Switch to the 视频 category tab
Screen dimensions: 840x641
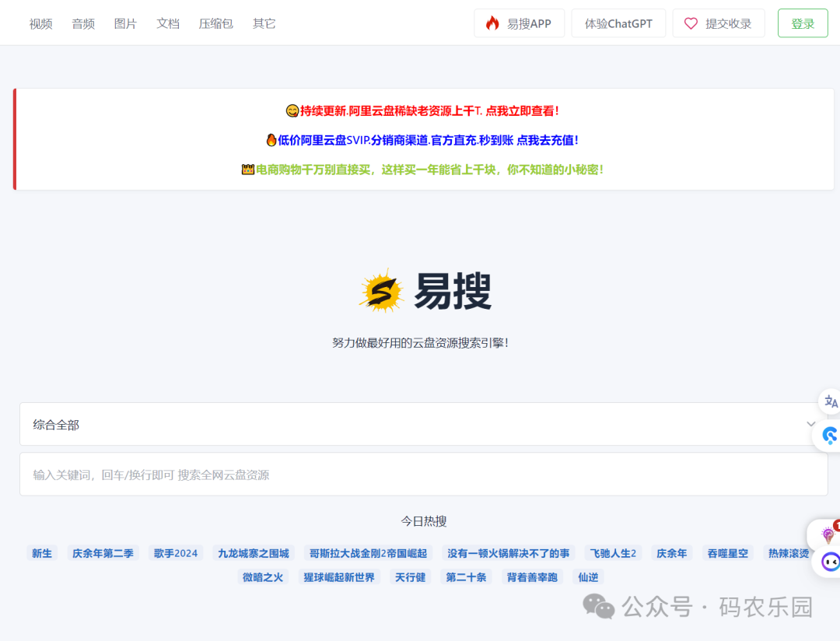click(x=40, y=23)
